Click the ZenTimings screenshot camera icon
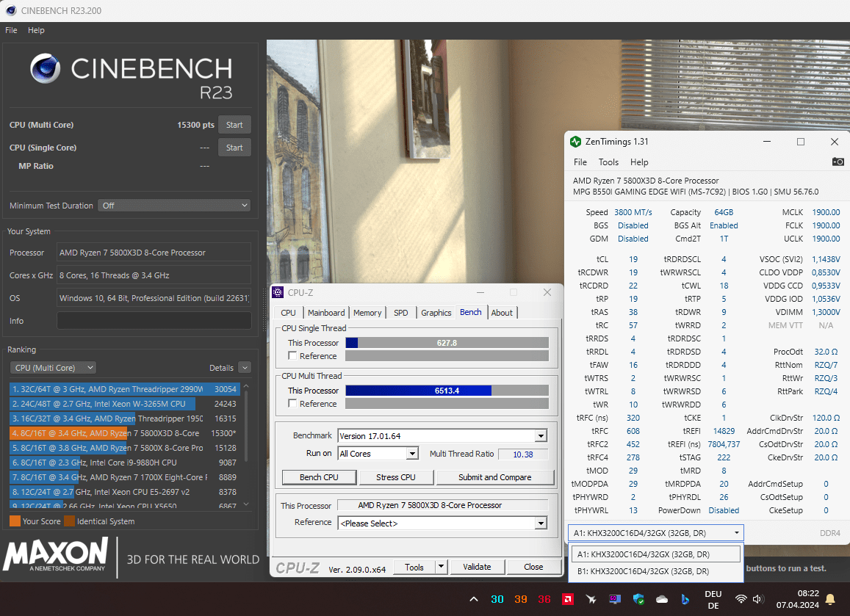The width and height of the screenshot is (850, 616). point(838,162)
